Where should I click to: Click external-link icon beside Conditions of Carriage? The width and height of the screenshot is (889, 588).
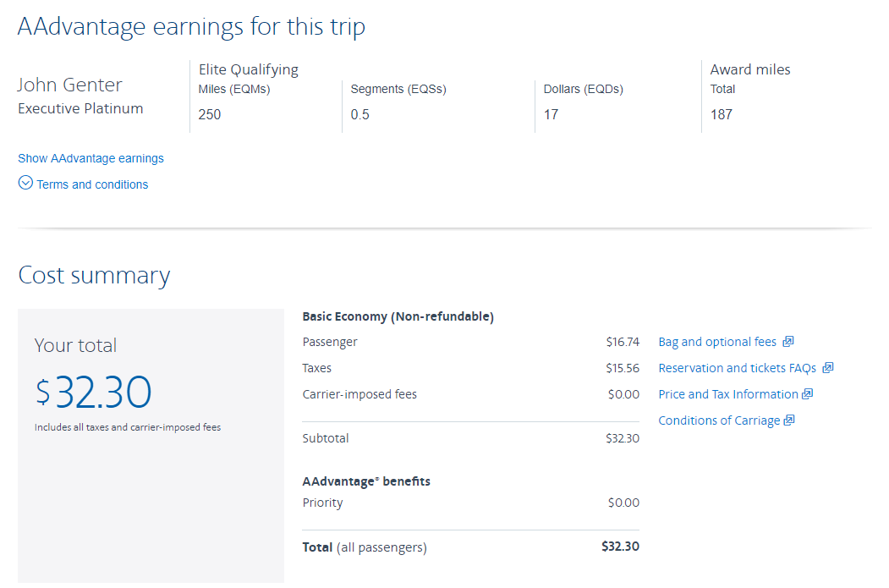point(789,420)
